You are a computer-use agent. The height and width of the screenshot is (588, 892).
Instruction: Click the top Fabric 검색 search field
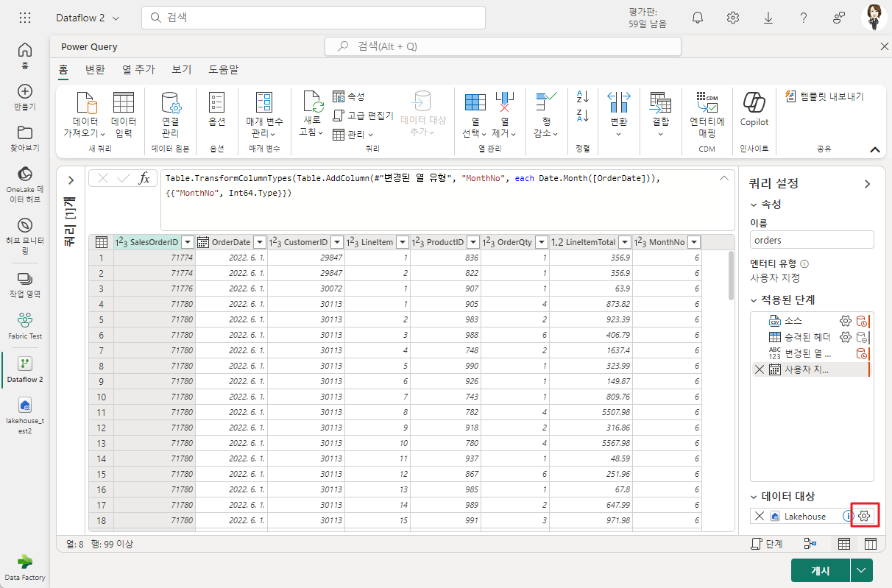click(313, 18)
